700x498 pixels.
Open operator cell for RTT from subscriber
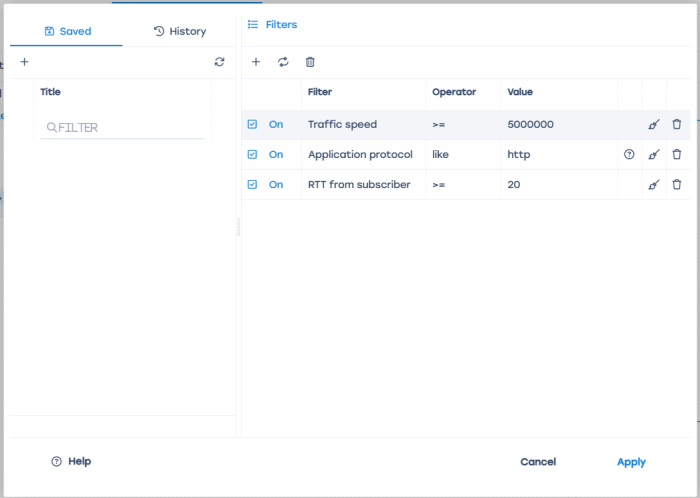pos(462,185)
